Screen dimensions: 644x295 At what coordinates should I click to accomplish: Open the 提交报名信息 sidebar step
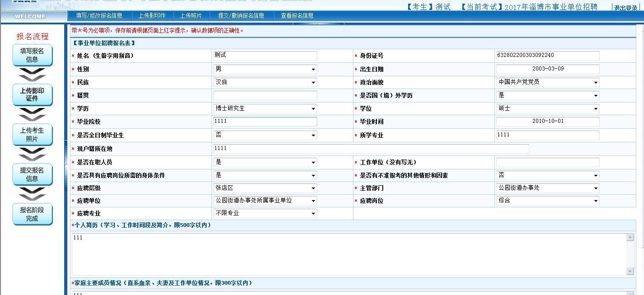click(x=32, y=174)
